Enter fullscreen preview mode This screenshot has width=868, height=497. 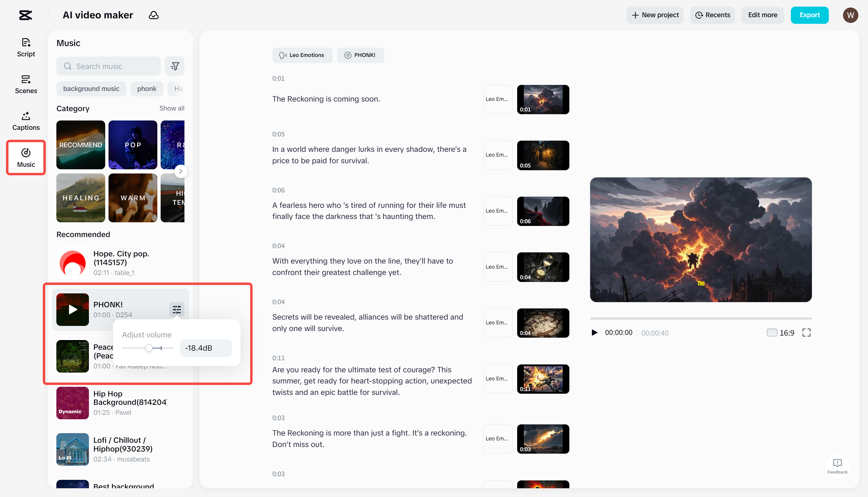807,333
